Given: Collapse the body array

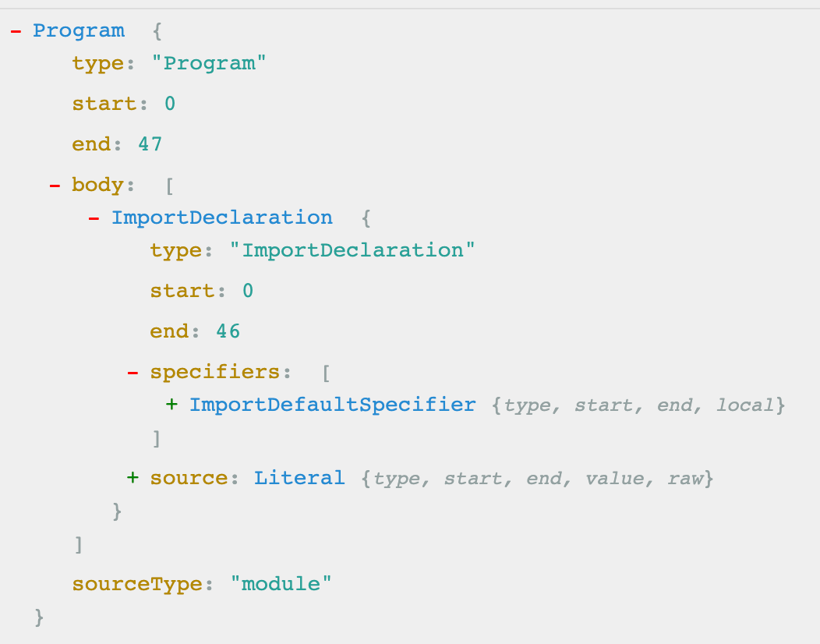Looking at the screenshot, I should (x=55, y=186).
